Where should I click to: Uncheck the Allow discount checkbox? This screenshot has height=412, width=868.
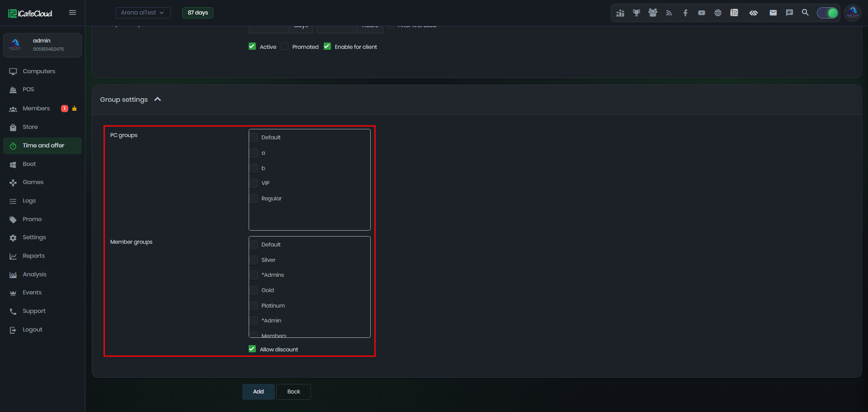252,349
